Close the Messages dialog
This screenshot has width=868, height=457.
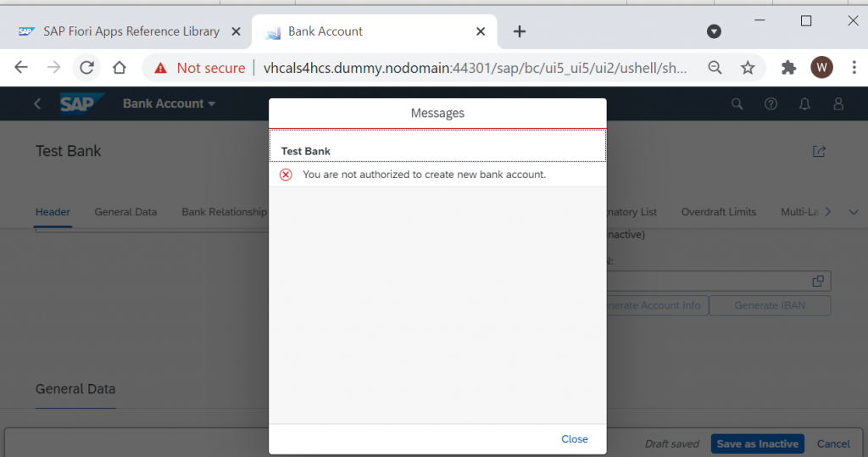coord(574,438)
